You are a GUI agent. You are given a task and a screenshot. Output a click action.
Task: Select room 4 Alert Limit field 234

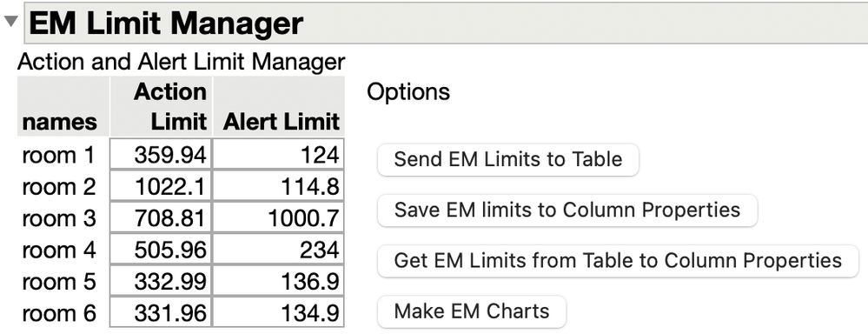coord(278,250)
